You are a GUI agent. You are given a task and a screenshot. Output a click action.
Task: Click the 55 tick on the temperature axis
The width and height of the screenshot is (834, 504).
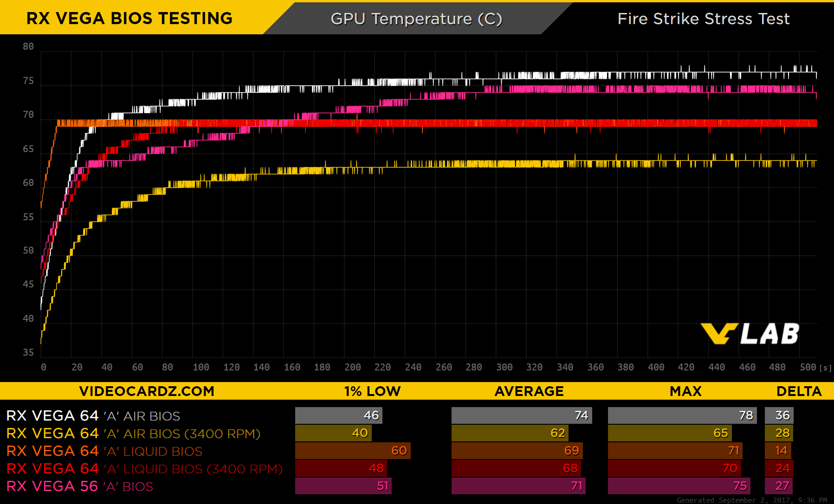coord(28,217)
